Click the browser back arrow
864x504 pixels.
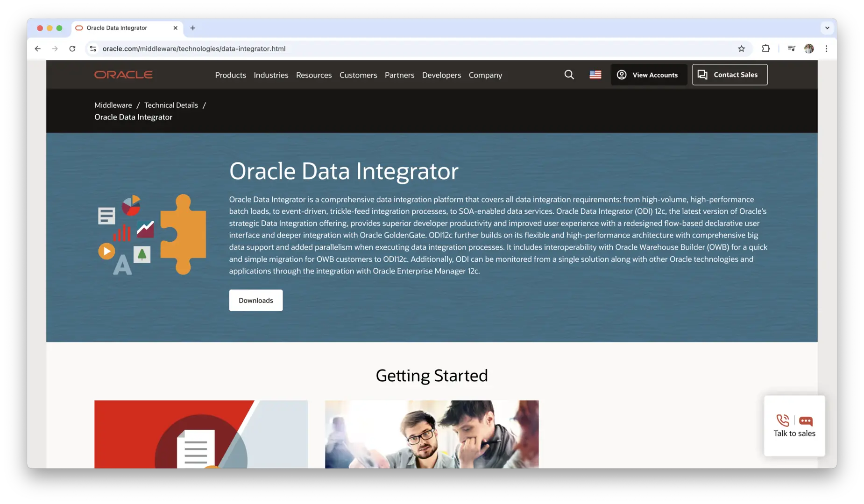tap(38, 49)
